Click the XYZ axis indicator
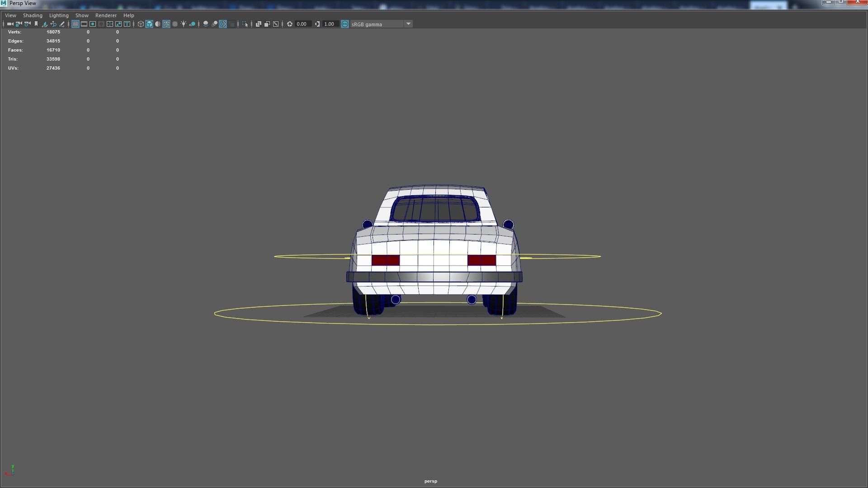 coord(9,470)
